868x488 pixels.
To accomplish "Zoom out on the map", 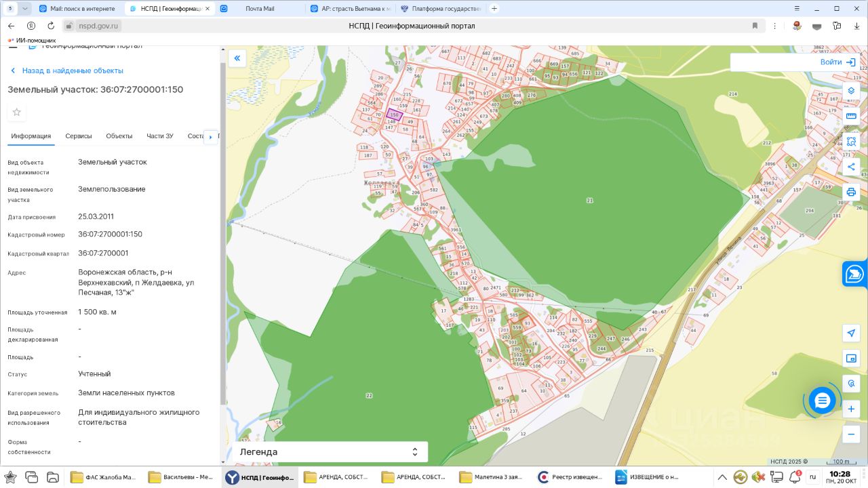I will click(851, 434).
